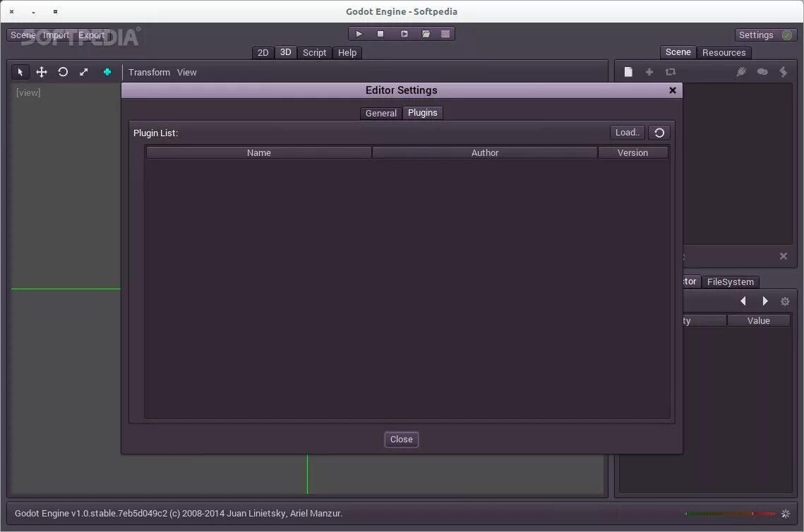Click the Plugin List: label
The width and height of the screenshot is (804, 532).
pos(155,133)
